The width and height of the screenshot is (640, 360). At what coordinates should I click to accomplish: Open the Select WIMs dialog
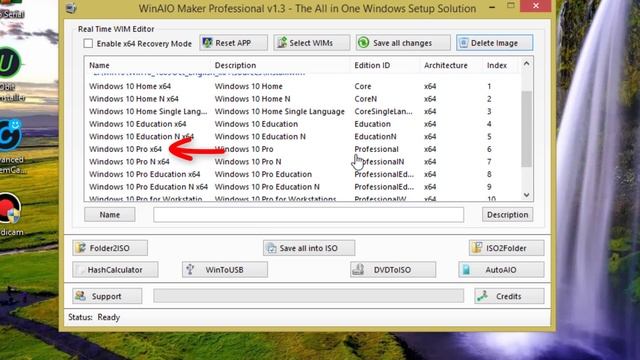click(311, 43)
